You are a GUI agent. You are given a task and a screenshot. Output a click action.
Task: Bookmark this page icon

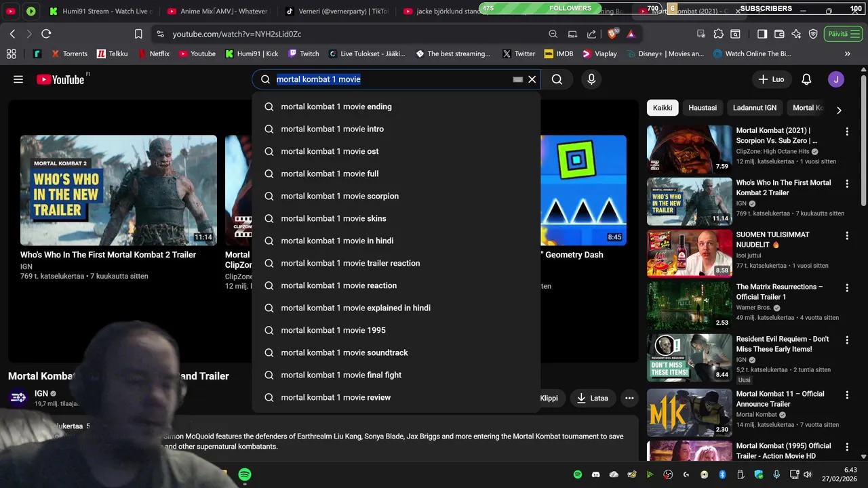[x=138, y=34]
